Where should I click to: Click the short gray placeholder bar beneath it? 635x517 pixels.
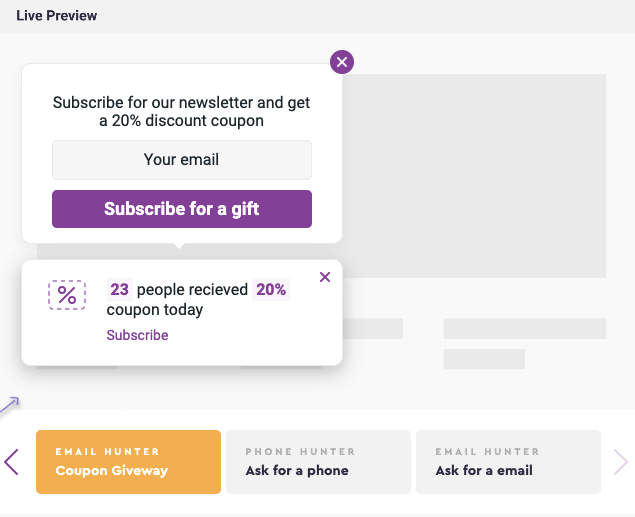(x=484, y=359)
